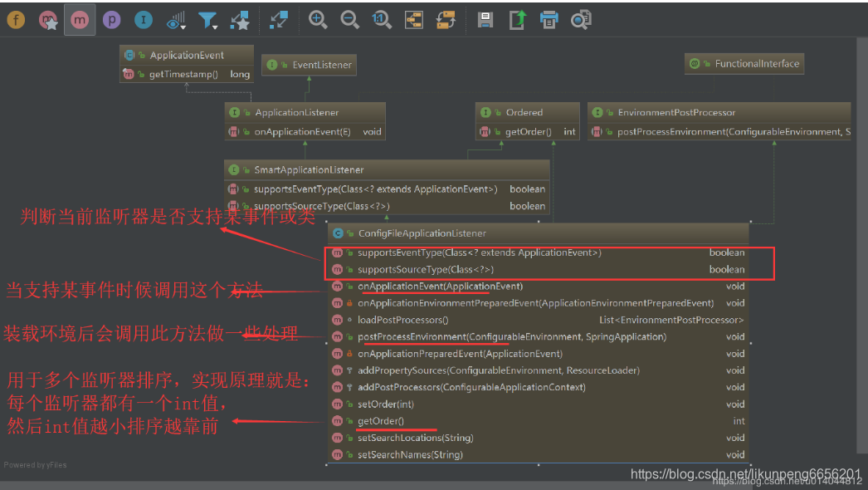The width and height of the screenshot is (868, 490).
Task: Click the class icon beside ApplicationEvent
Action: [x=129, y=55]
